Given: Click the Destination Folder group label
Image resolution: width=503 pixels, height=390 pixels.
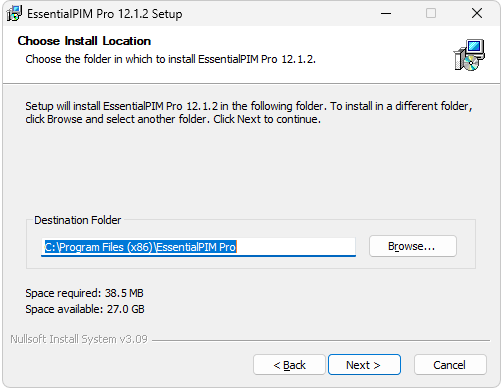Looking at the screenshot, I should point(78,220).
